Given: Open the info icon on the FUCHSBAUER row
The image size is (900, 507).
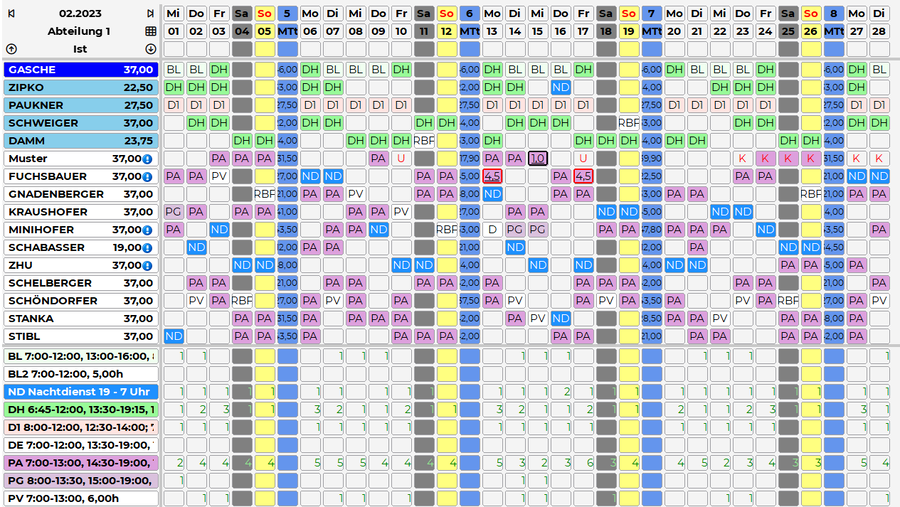Looking at the screenshot, I should [x=147, y=177].
